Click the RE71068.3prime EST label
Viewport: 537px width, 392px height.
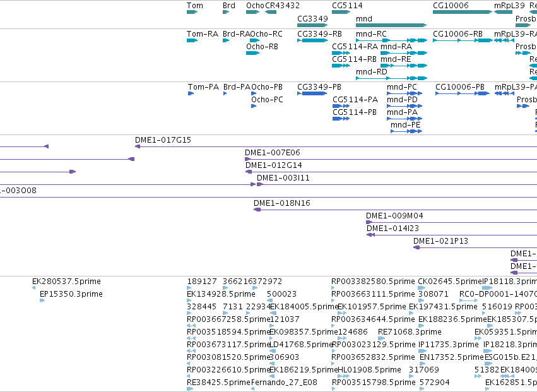[410, 333]
